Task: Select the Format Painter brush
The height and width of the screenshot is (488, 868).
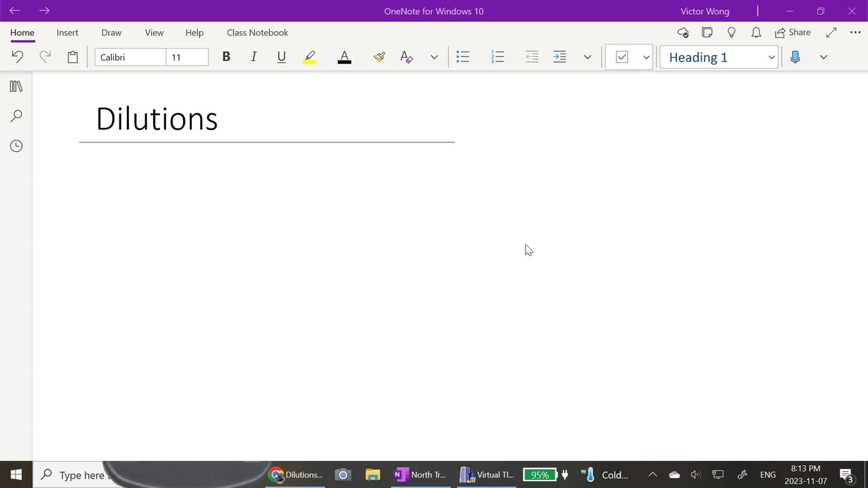Action: tap(379, 57)
